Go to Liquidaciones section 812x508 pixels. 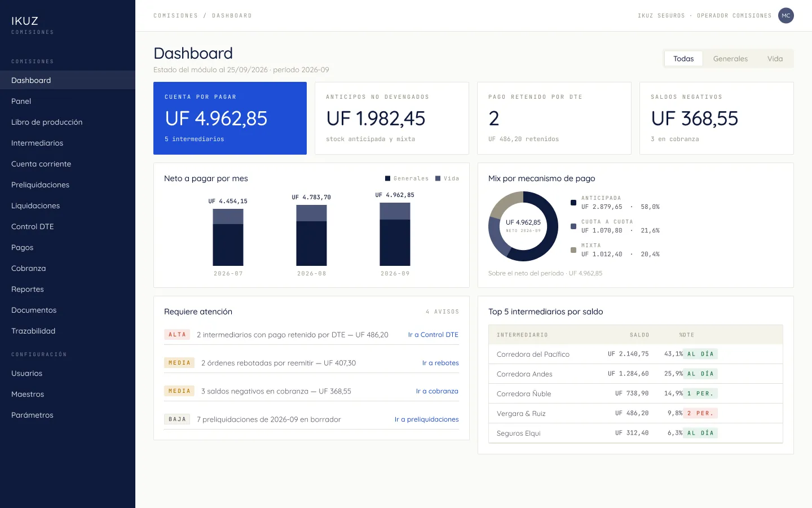click(x=68, y=205)
